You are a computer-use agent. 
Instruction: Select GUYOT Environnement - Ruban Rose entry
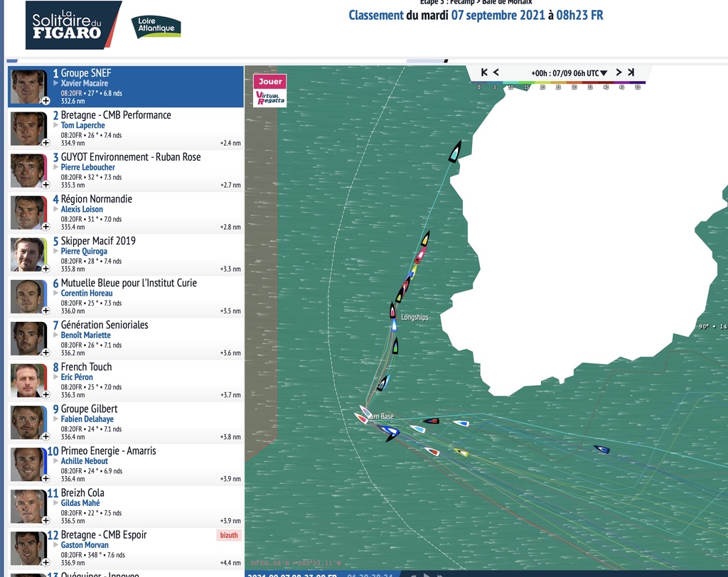(x=131, y=157)
